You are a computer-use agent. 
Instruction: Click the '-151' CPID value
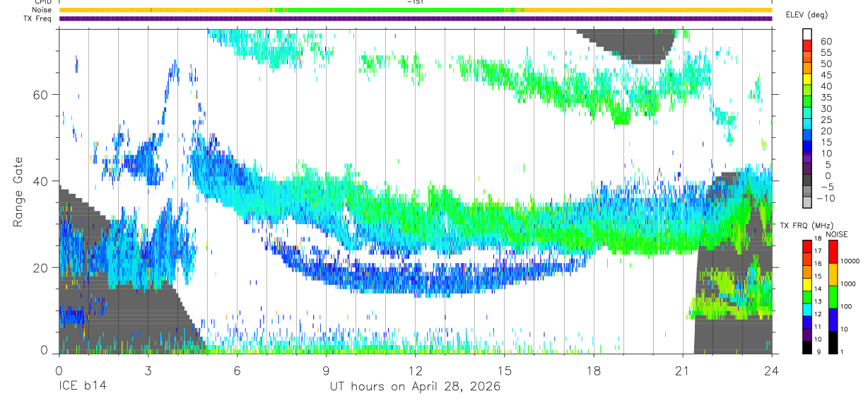416,2
